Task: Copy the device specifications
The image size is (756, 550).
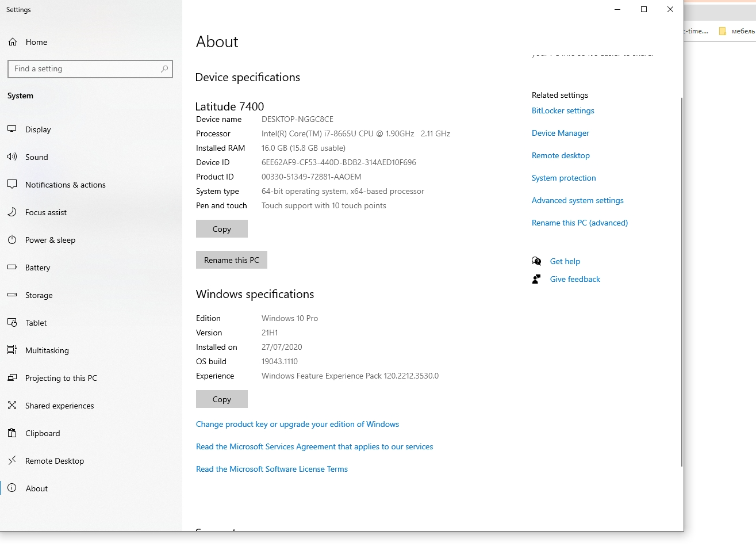Action: point(222,229)
